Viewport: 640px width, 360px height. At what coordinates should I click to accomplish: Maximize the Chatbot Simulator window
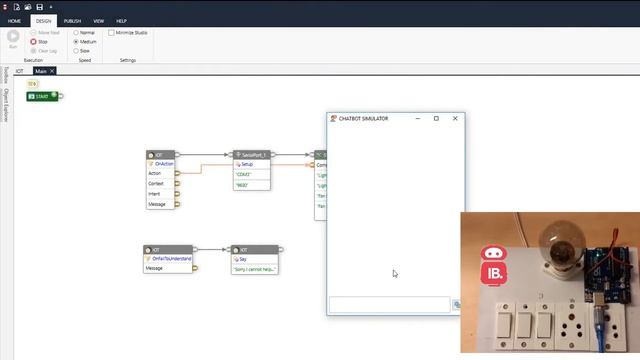click(x=436, y=118)
